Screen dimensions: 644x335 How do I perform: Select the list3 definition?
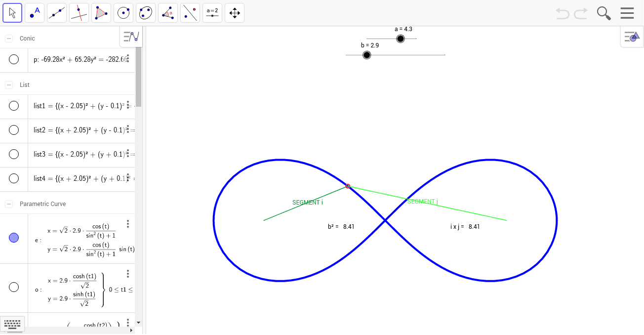click(82, 154)
